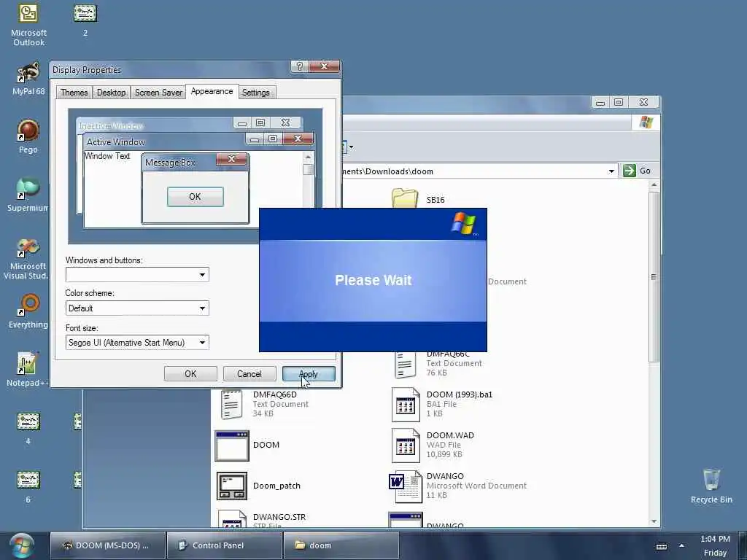Image resolution: width=747 pixels, height=560 pixels.
Task: Select the desktop icon labeled 6
Action: coord(28,486)
